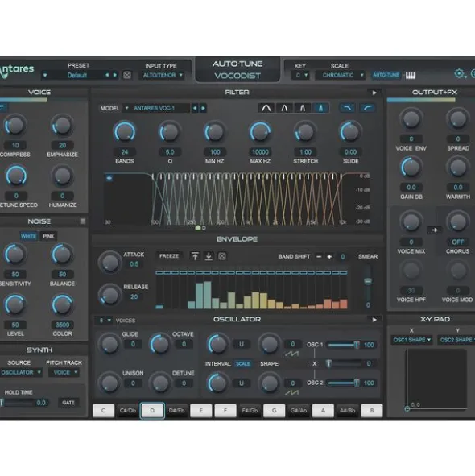Image resolution: width=475 pixels, height=476 pixels.
Task: Go to next preset arrow
Action: tap(115, 75)
